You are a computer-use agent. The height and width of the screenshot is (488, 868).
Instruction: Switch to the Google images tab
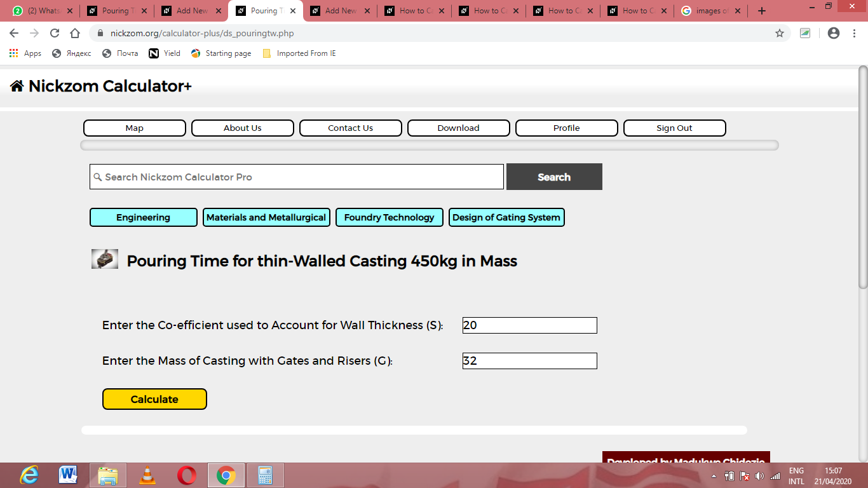711,11
